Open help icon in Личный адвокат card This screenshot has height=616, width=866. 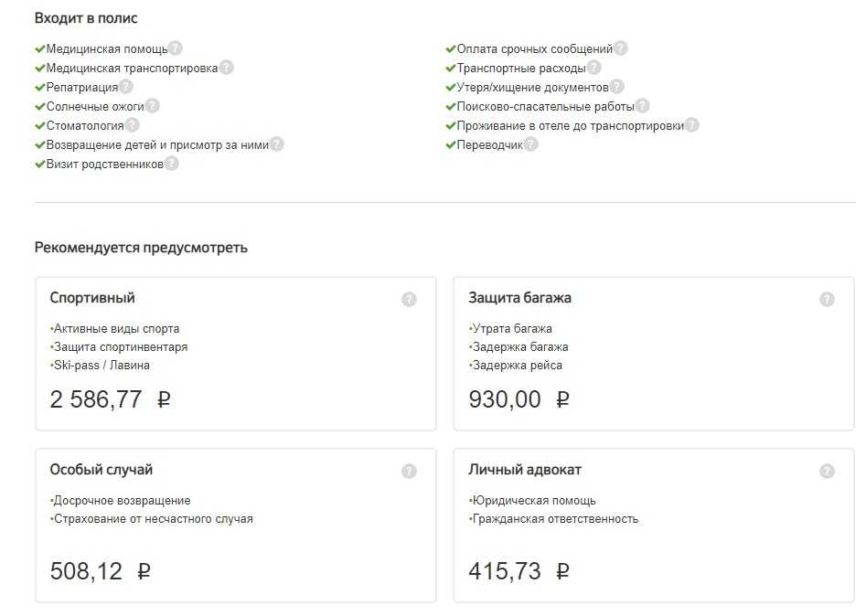coord(827,471)
